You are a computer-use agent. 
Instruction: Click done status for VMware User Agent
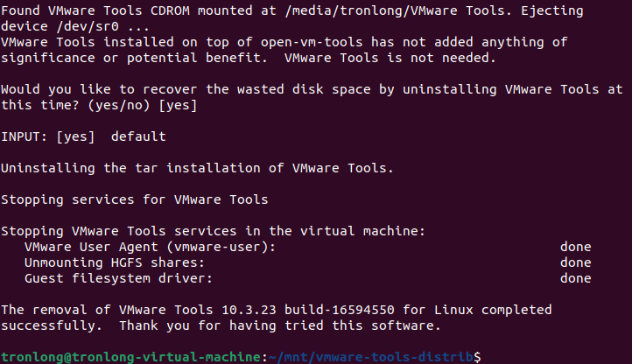(x=576, y=247)
